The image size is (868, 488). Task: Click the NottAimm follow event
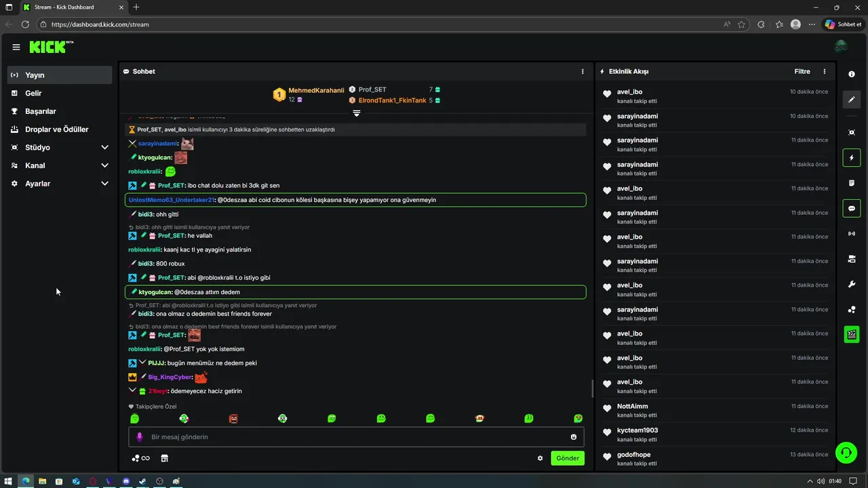(x=715, y=410)
